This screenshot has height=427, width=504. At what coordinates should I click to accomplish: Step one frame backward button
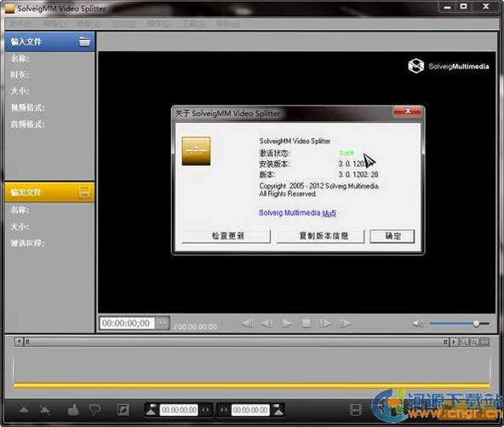(266, 323)
